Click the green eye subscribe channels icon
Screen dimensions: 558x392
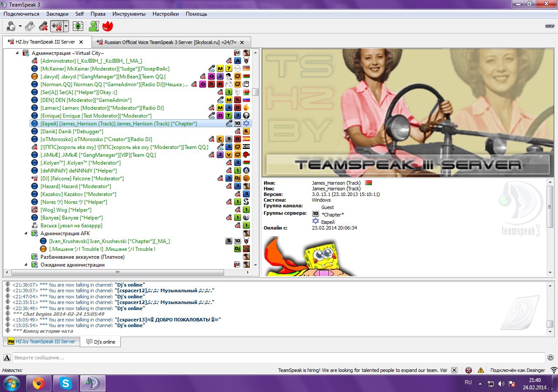(78, 27)
